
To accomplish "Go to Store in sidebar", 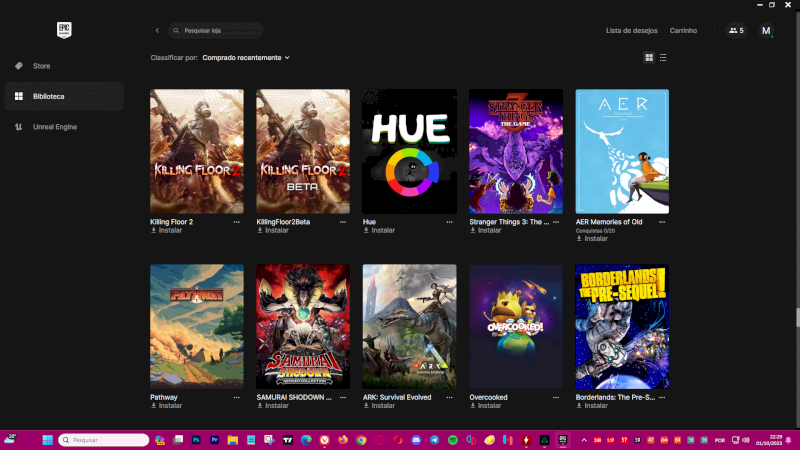I will click(41, 66).
